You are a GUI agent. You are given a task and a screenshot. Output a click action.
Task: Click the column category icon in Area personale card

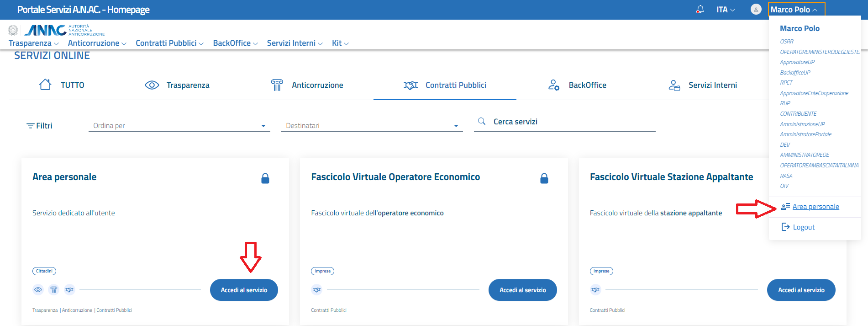tap(54, 289)
